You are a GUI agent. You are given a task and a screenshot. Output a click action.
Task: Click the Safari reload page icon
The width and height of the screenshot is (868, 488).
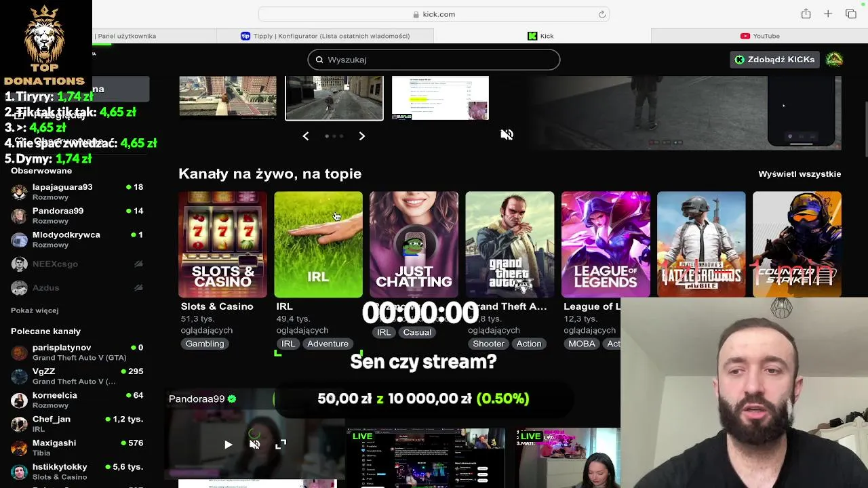(x=601, y=14)
